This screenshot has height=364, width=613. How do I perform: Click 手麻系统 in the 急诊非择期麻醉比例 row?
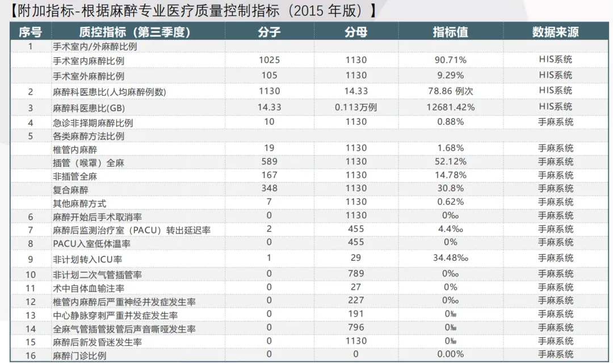pos(555,122)
